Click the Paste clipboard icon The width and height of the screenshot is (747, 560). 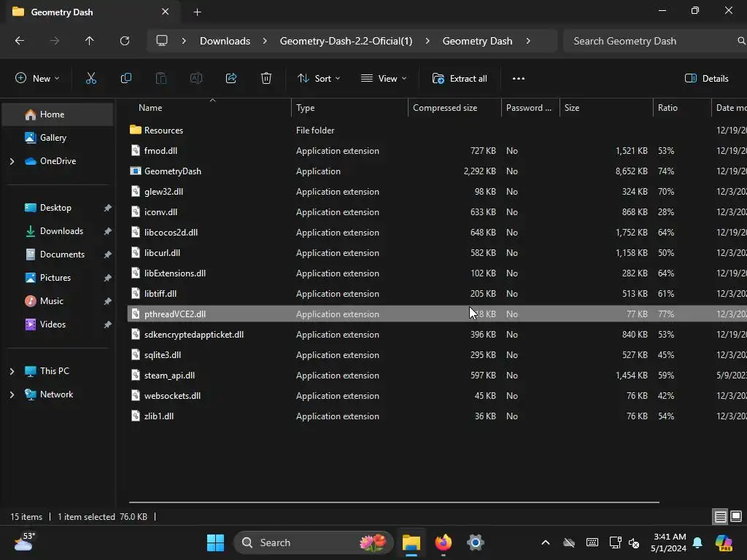click(161, 79)
